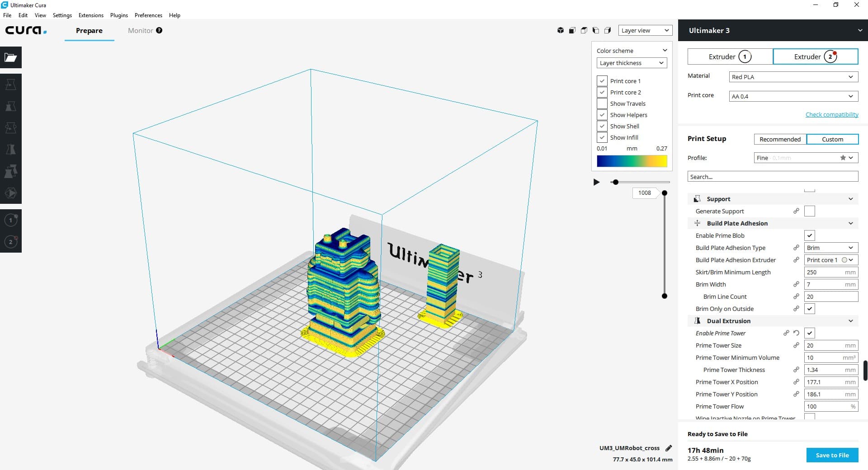Open the Material Red PLA dropdown
The height and width of the screenshot is (470, 868).
click(793, 77)
